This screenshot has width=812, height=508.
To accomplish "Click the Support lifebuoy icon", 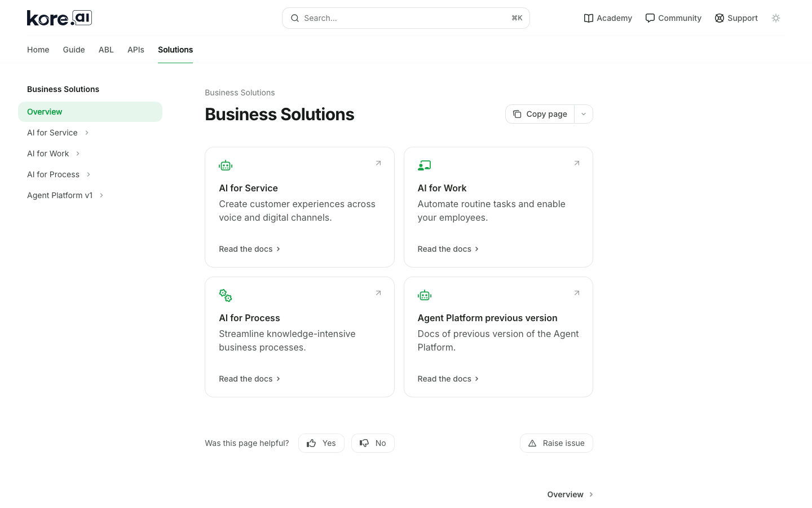I will click(x=720, y=18).
